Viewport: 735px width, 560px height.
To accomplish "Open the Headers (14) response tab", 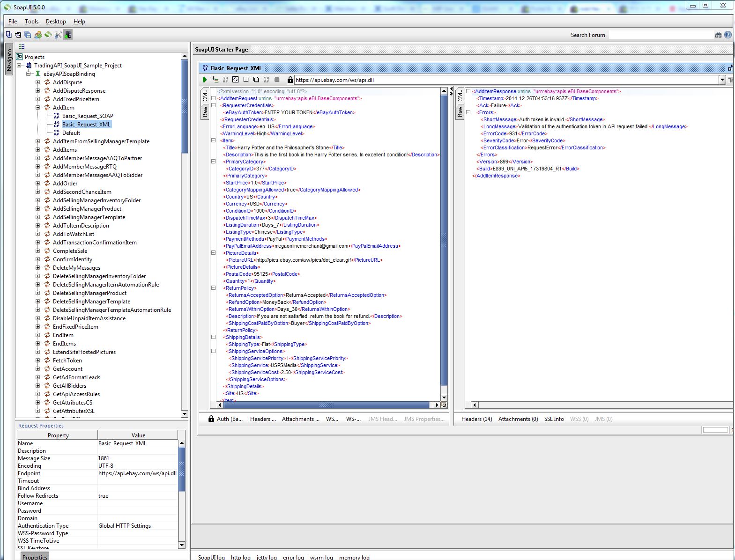I will coord(476,419).
